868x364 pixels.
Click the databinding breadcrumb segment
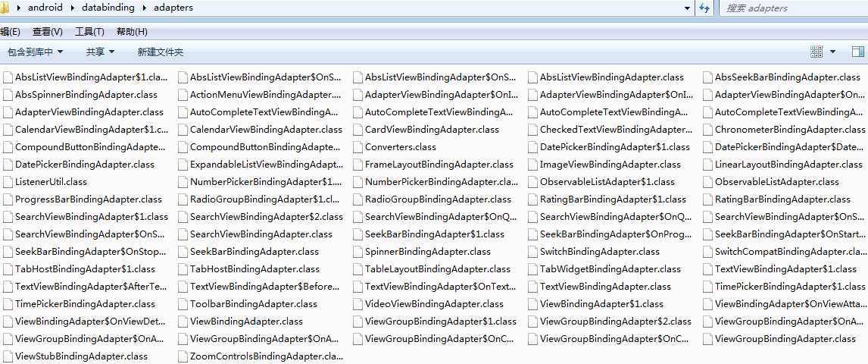click(x=108, y=8)
